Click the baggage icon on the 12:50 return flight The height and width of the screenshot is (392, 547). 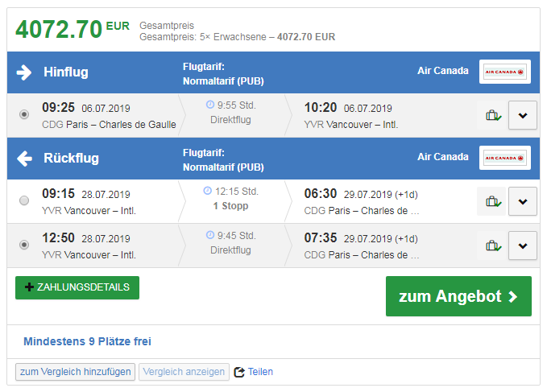click(x=493, y=246)
